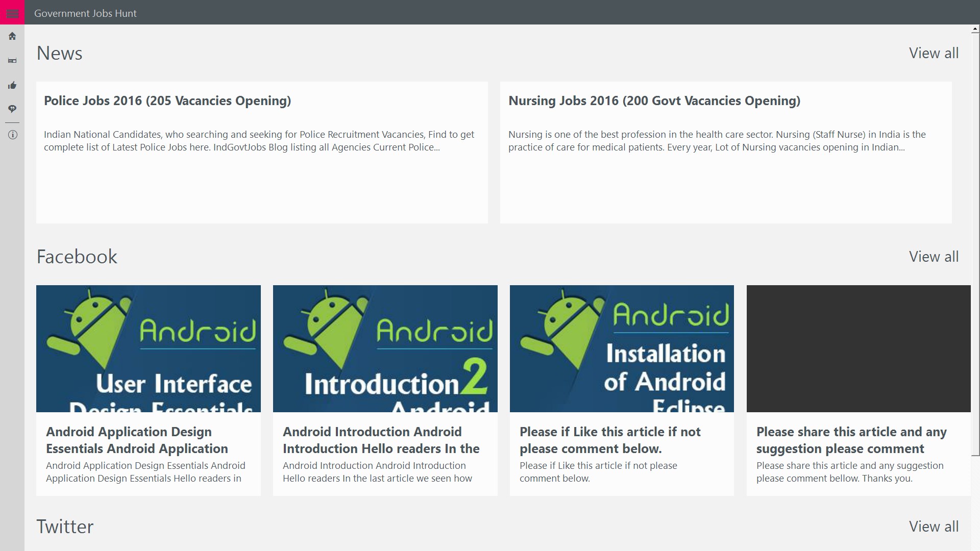Open 'Please share this article' post title
Screen dimensions: 980x551
click(851, 440)
